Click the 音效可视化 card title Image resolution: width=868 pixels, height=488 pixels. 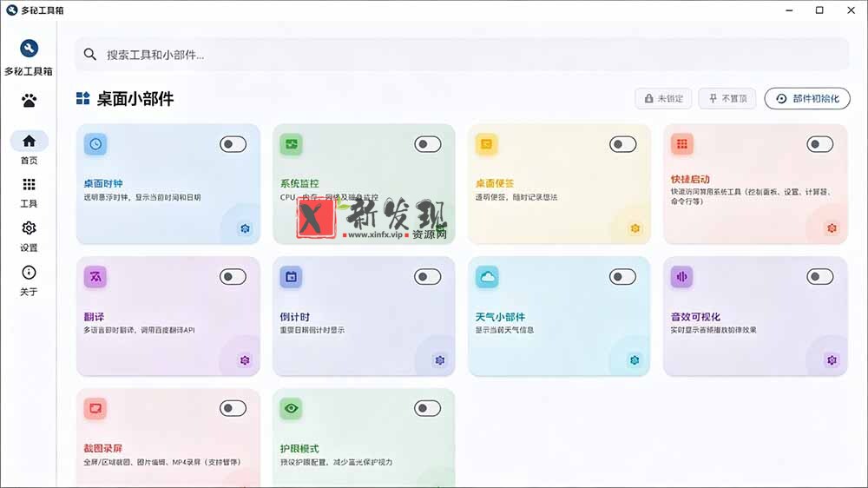click(695, 317)
